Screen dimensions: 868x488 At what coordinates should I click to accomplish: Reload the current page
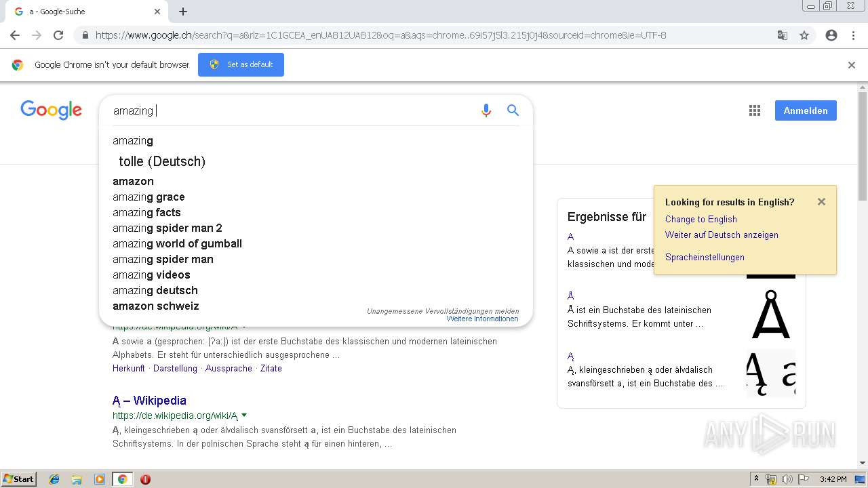(x=58, y=35)
